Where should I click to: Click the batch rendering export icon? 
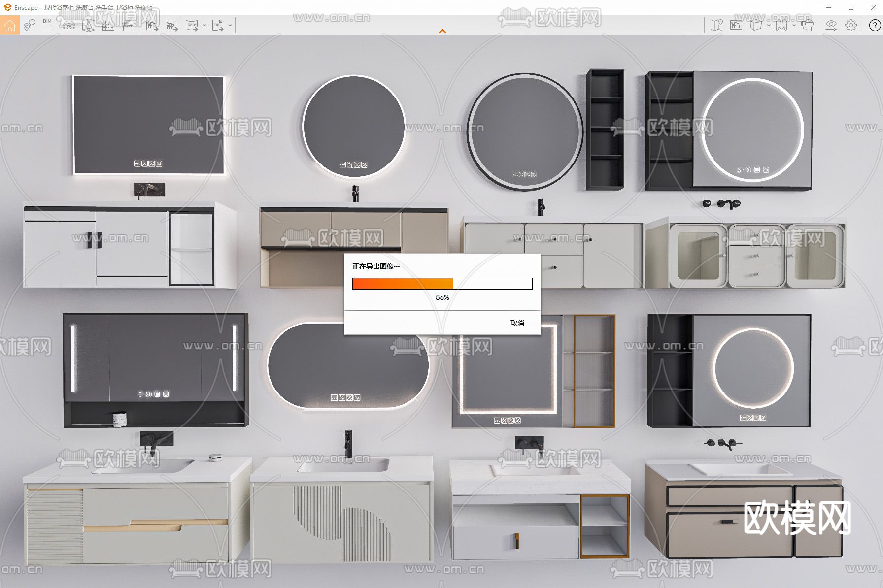[x=172, y=25]
